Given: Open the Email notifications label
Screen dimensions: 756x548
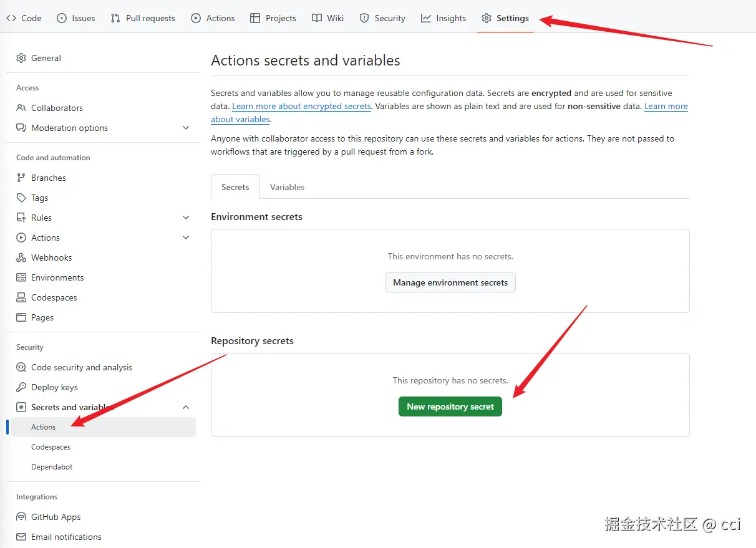Looking at the screenshot, I should [66, 537].
